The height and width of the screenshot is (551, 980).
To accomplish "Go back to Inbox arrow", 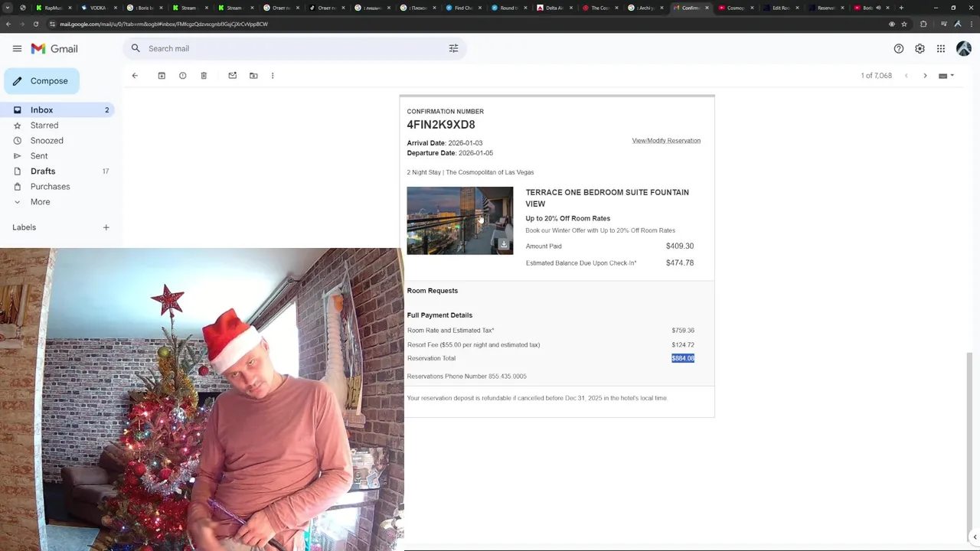I will 135,76.
